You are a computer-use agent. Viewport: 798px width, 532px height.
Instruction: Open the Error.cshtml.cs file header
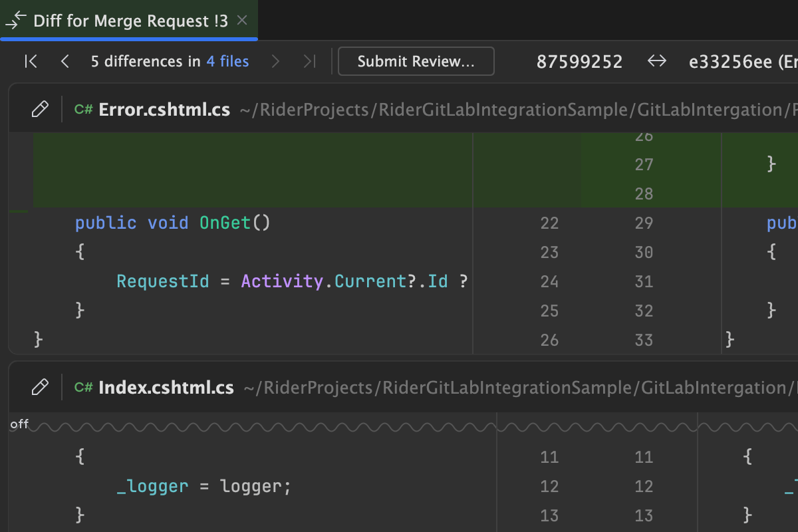(164, 110)
